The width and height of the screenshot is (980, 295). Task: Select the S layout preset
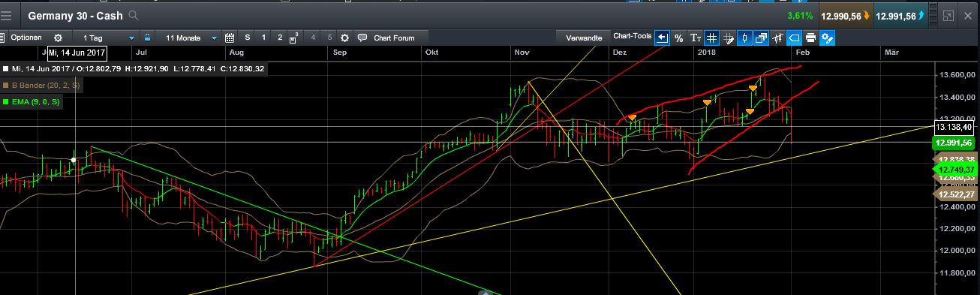[247, 38]
